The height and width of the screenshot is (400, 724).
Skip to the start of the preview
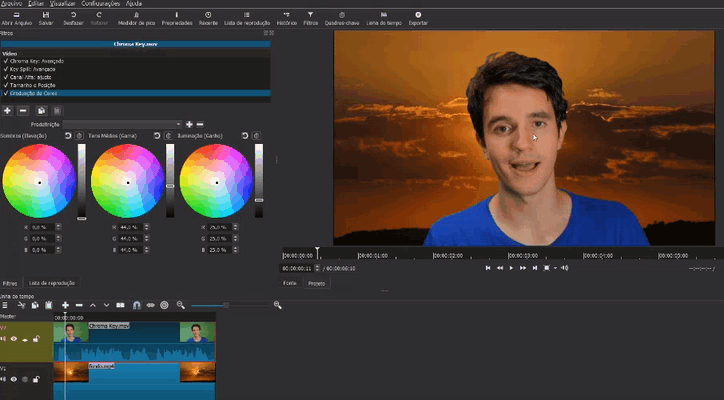tap(488, 268)
